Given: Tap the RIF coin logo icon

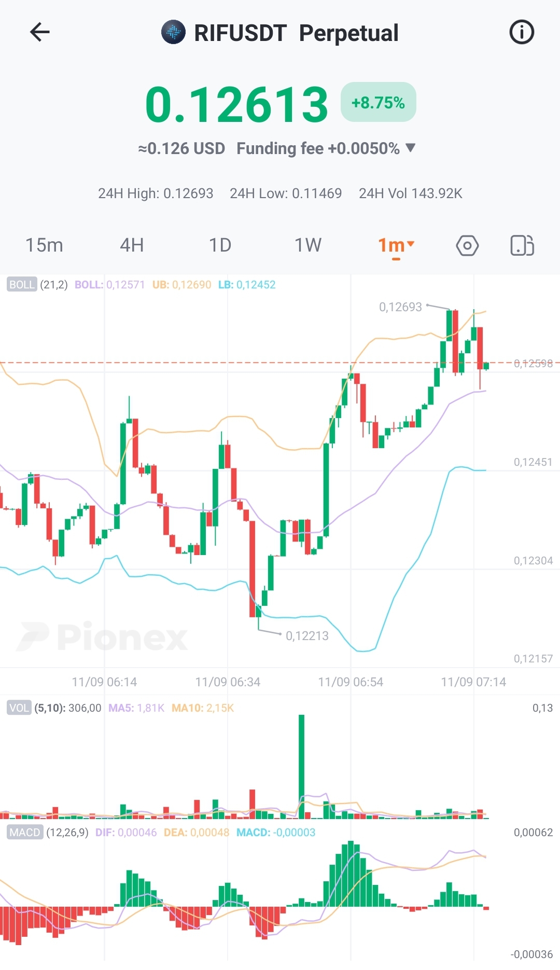Looking at the screenshot, I should (x=173, y=32).
